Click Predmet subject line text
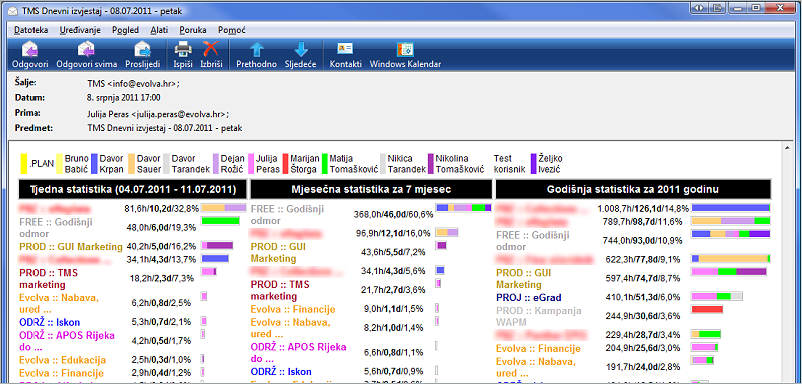 [x=165, y=128]
